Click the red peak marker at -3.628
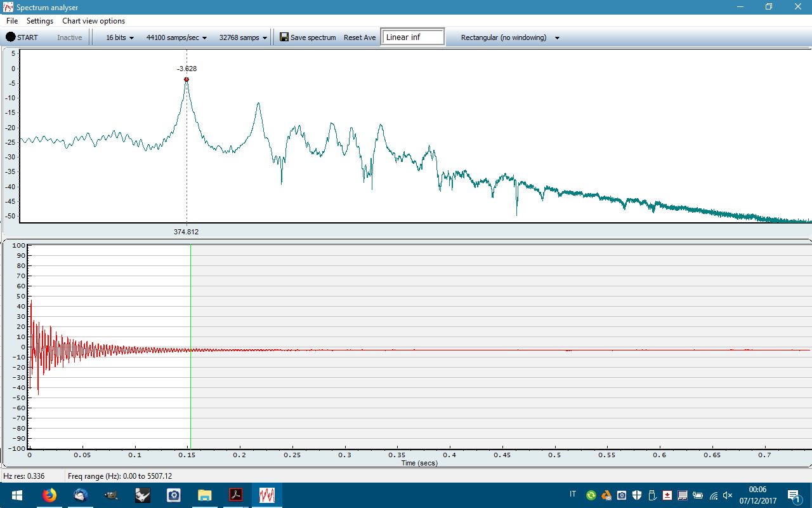Screen dimensions: 812x508 187,79
